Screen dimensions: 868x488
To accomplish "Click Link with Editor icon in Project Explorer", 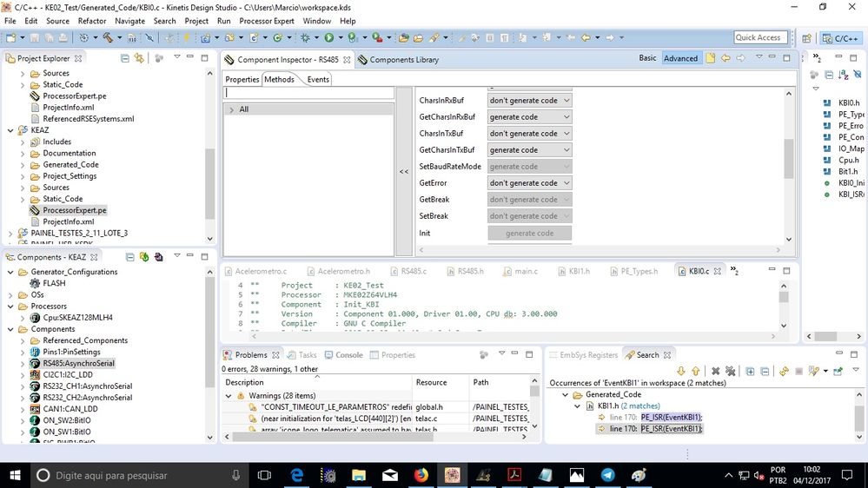I will coord(139,58).
